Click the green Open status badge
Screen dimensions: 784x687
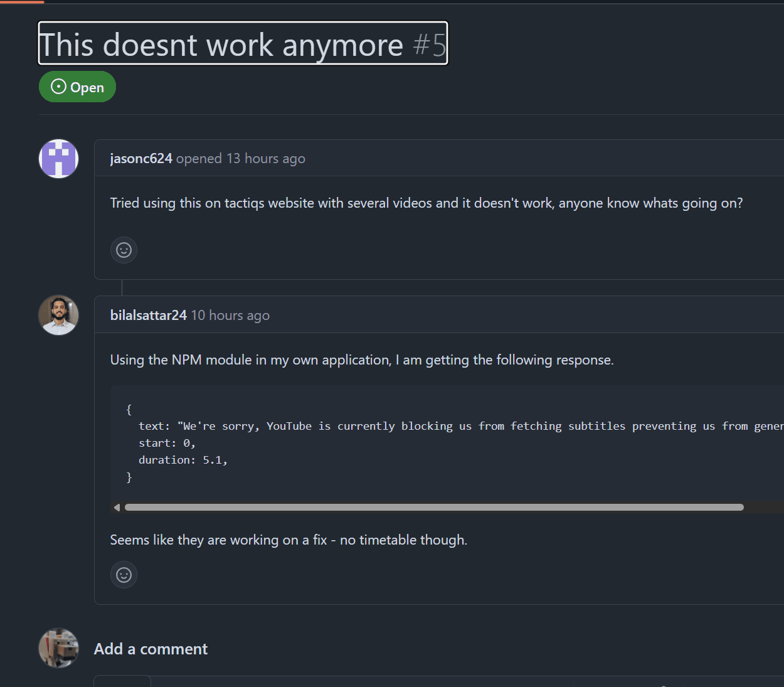pyautogui.click(x=77, y=87)
